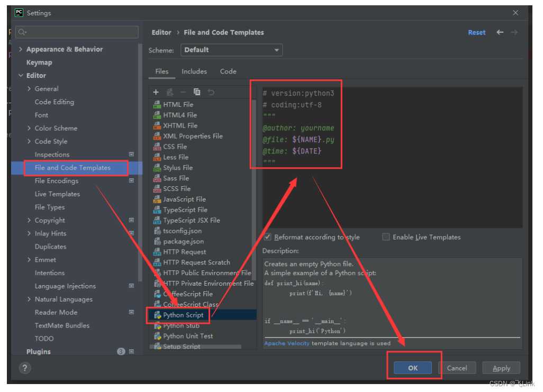Open Code Editing settings
Image resolution: width=543 pixels, height=392 pixels.
[55, 102]
